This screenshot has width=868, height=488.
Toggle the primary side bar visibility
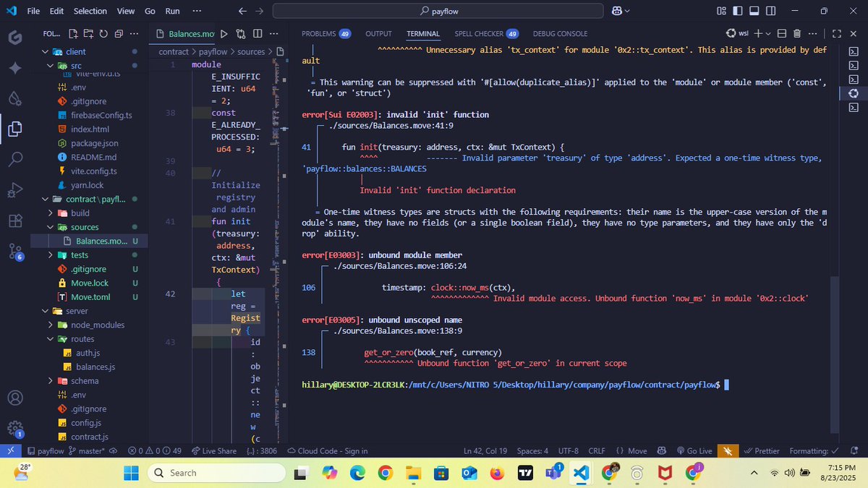tap(737, 11)
